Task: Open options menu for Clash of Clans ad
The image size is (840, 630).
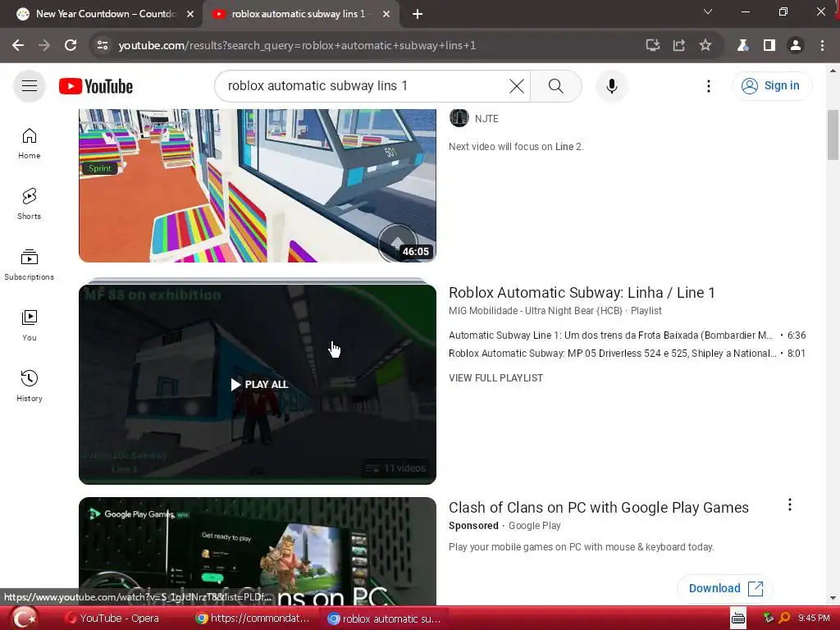Action: pos(790,504)
